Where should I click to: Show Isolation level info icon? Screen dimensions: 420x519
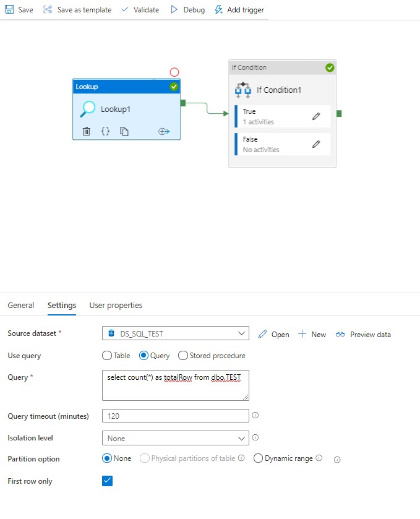click(255, 437)
